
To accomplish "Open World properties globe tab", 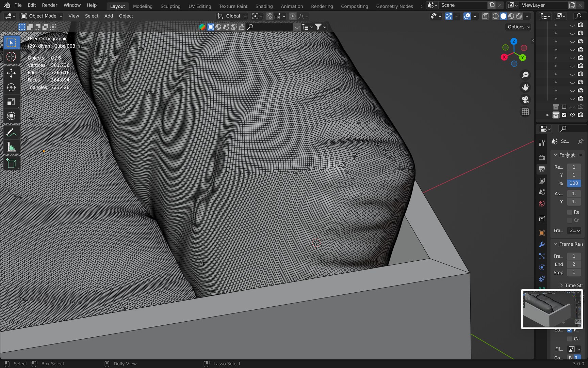I will tap(542, 204).
